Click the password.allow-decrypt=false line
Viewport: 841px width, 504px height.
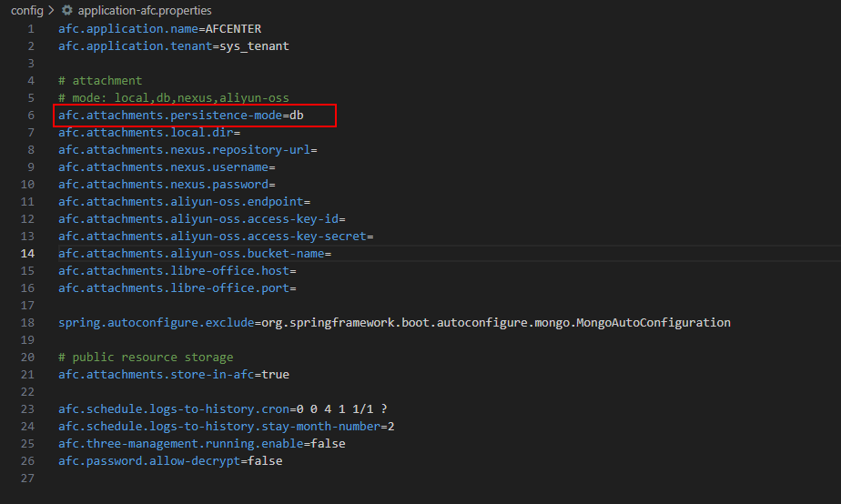tap(170, 461)
